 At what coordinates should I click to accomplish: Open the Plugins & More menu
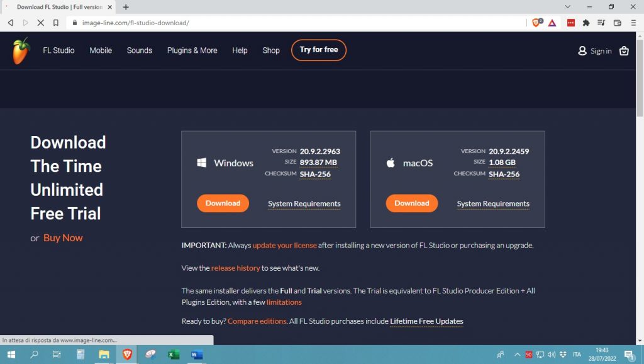point(192,50)
